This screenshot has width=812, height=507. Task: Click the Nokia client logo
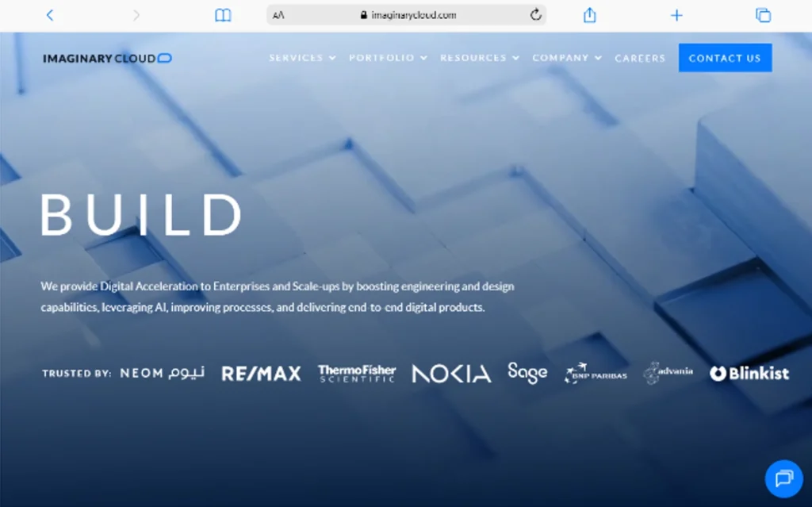point(451,373)
